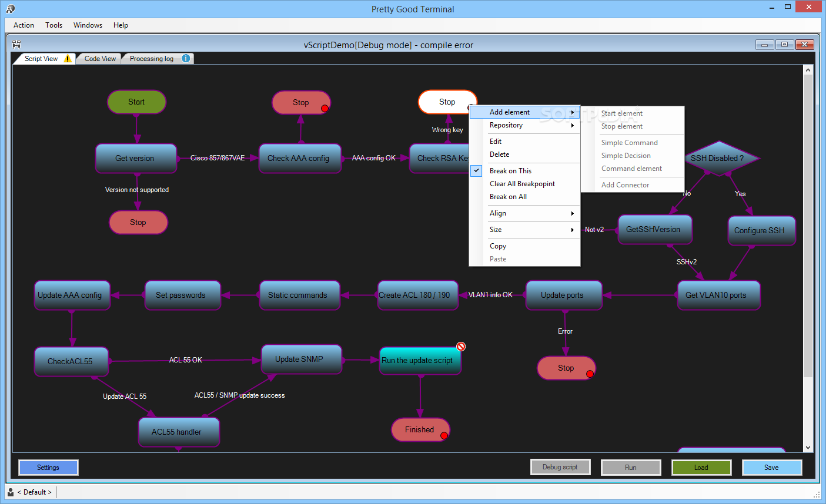Select Add Connector in the submenu

coord(633,185)
